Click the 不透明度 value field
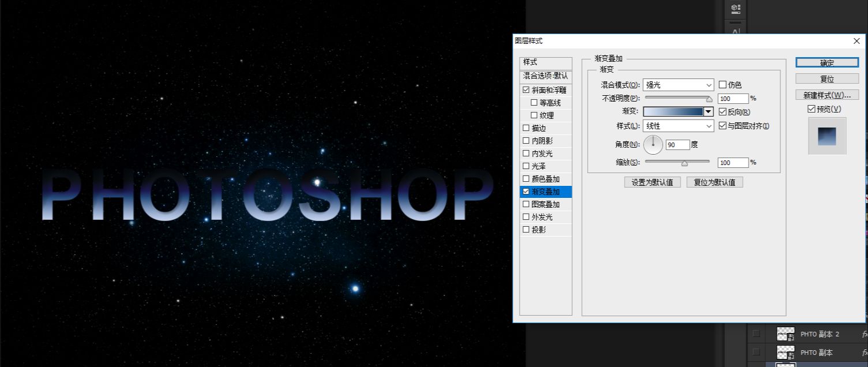 [733, 99]
